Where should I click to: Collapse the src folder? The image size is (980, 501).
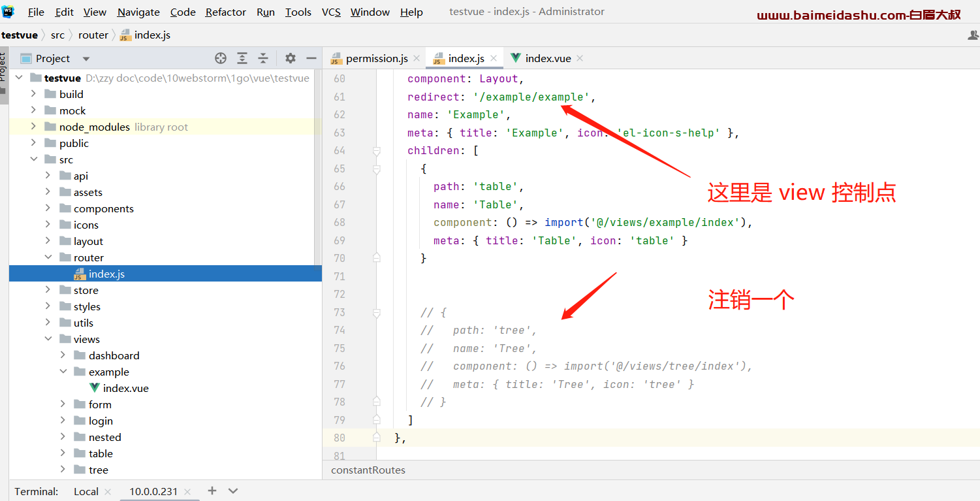click(x=34, y=159)
